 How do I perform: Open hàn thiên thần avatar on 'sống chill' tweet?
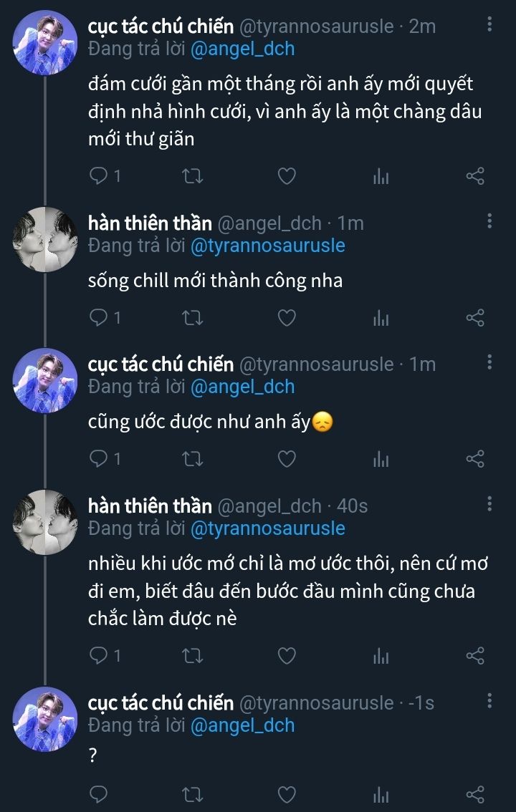click(x=45, y=240)
